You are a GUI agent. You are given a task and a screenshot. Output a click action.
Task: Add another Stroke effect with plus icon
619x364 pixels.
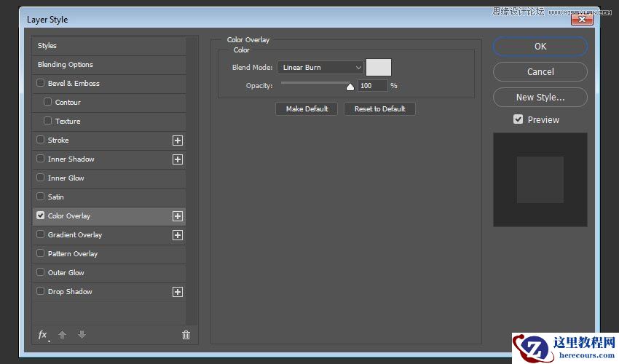[178, 141]
